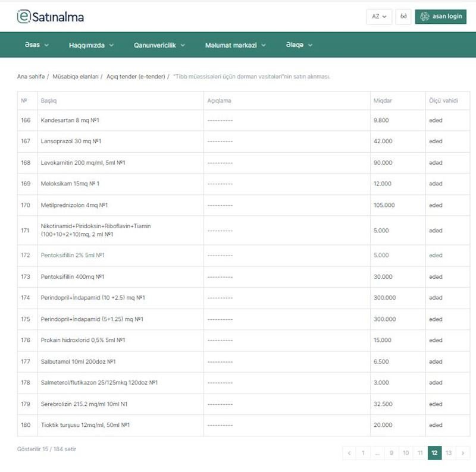Select pagination page 13
The image size is (476, 472).
[x=449, y=453]
